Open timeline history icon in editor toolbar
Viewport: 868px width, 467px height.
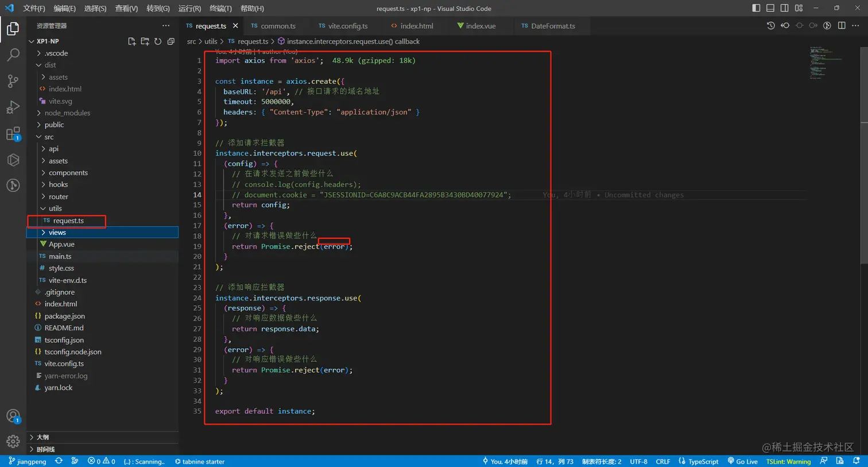click(x=770, y=26)
